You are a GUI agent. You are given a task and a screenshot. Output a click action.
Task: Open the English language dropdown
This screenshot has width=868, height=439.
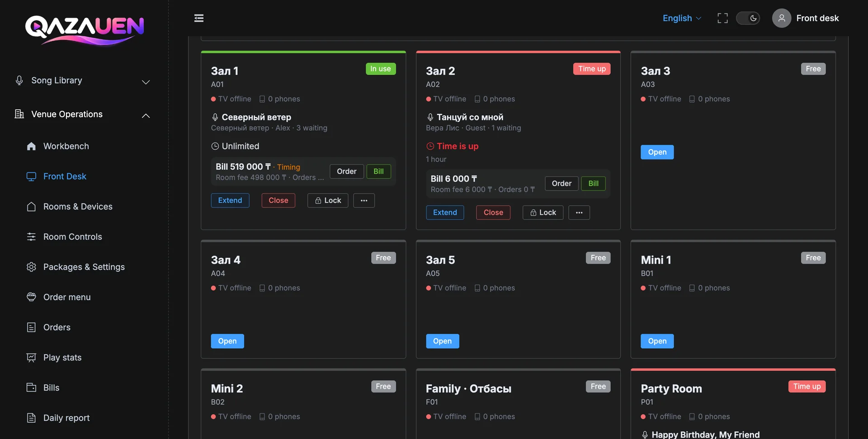(682, 18)
